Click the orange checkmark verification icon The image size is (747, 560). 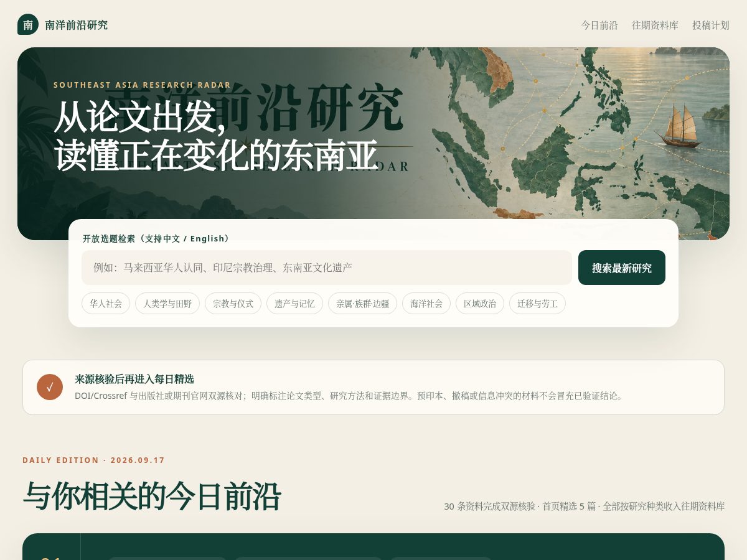coord(50,387)
